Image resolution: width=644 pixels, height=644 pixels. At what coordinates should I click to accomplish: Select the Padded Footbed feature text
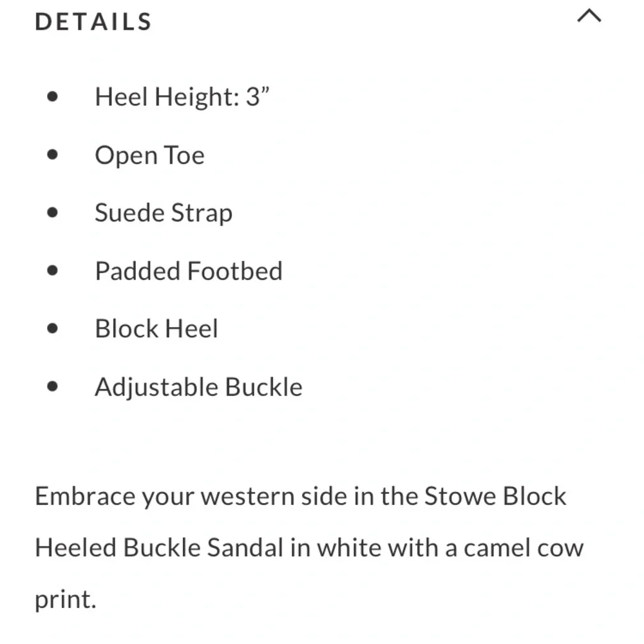pyautogui.click(x=189, y=271)
